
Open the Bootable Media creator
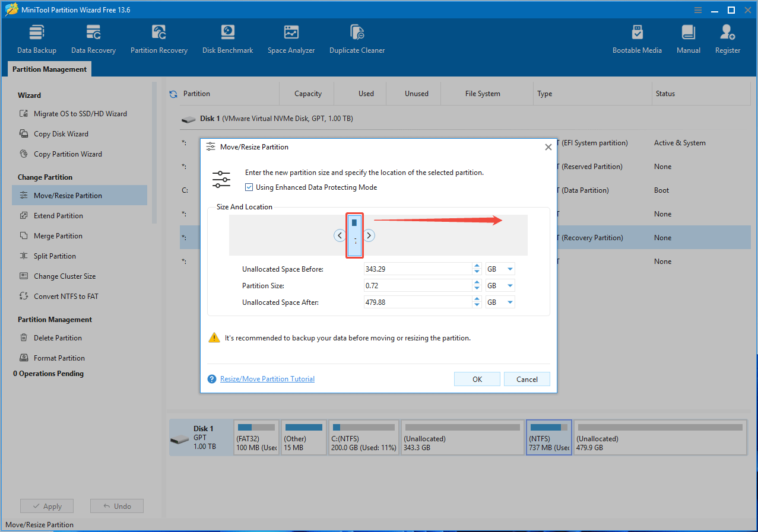click(x=637, y=37)
